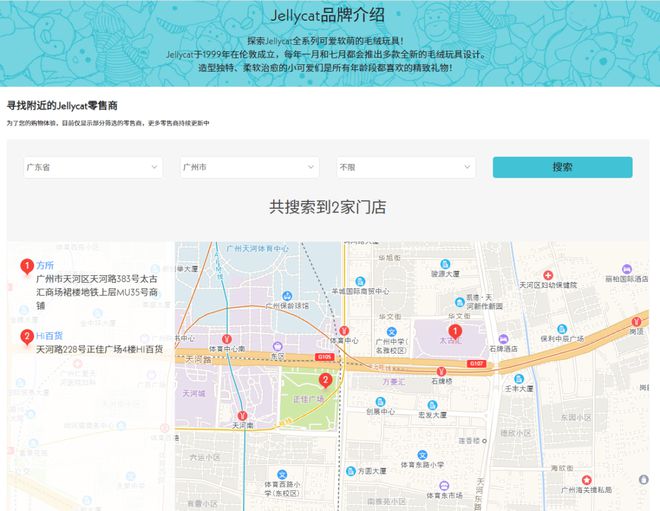Image resolution: width=660 pixels, height=511 pixels.
Task: Click the 石牌桥 metro station icon
Action: (x=441, y=371)
